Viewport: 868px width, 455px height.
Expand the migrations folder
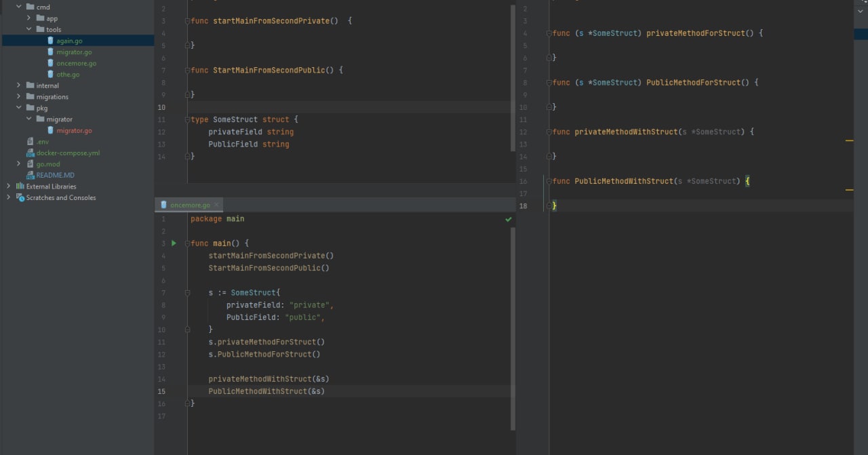click(x=19, y=96)
